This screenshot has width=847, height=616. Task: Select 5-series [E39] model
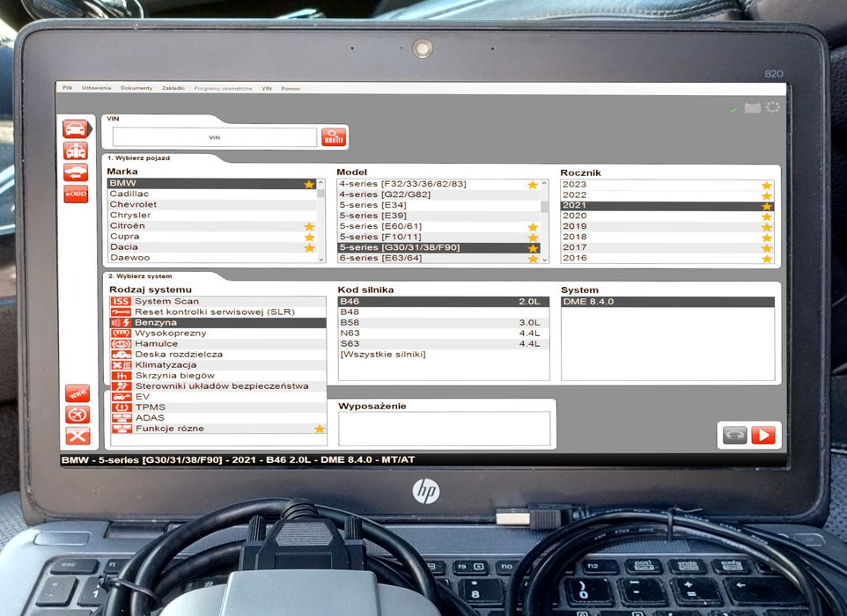(x=439, y=216)
